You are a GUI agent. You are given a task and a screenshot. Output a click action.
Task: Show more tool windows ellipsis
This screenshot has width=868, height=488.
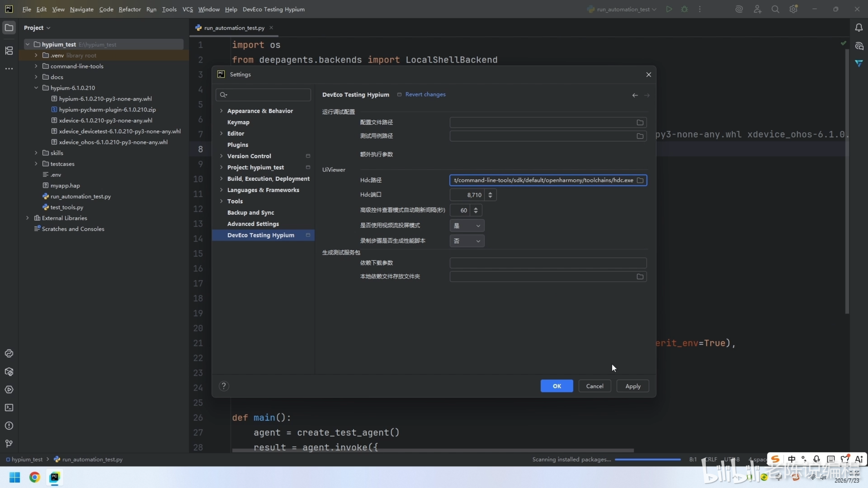click(9, 69)
